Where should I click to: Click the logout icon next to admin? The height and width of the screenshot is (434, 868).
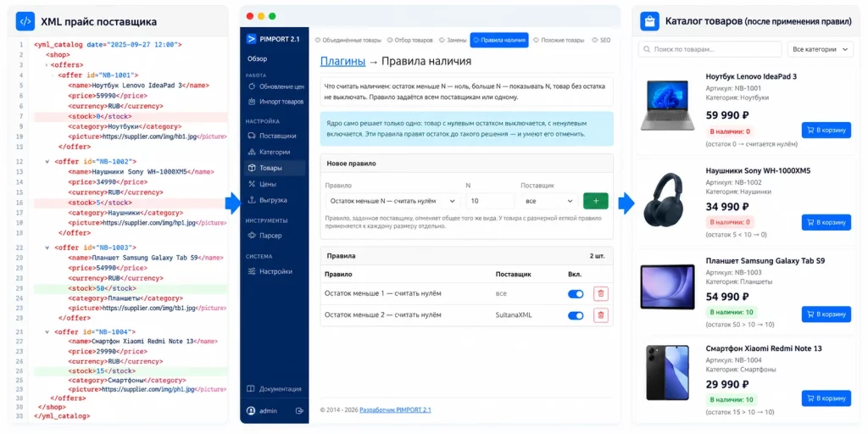(299, 411)
